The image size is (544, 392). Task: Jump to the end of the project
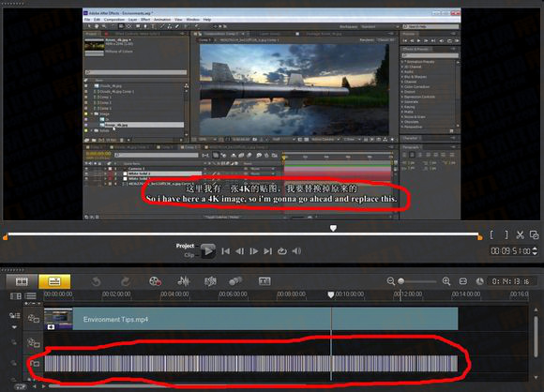click(268, 250)
